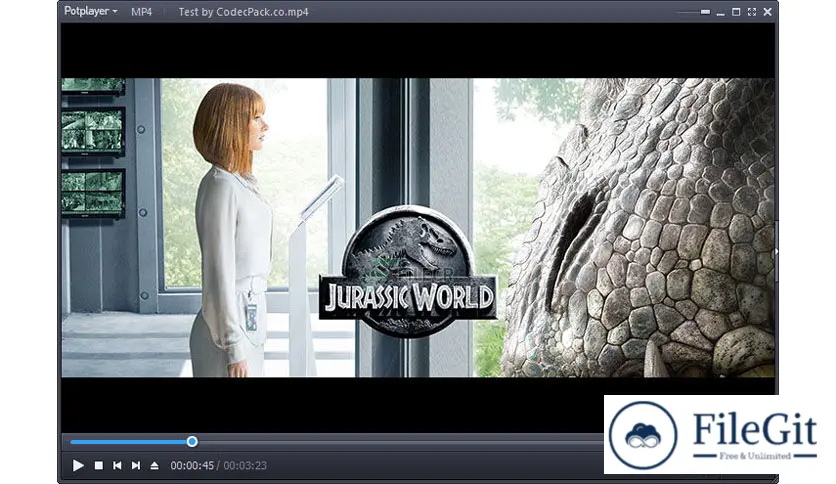Viewport: 836px width, 484px height.
Task: Click the elapsed time 00:00:45
Action: pos(192,465)
